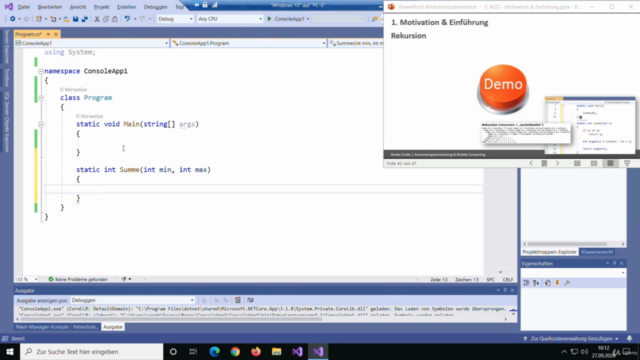
Task: Click the Slide Sorter icon in PowerPoint bar
Action: 594,163
